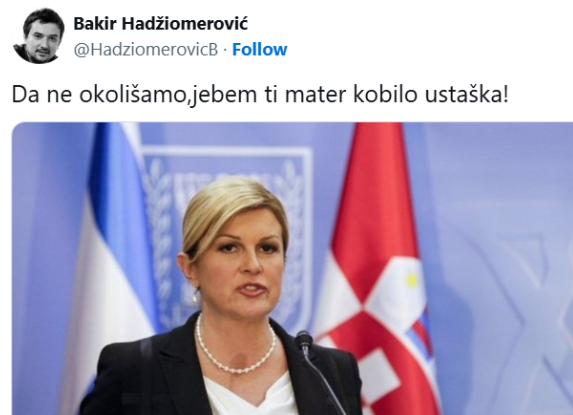573x415 pixels.
Task: Open the embedded press conference photo
Action: coord(292,269)
